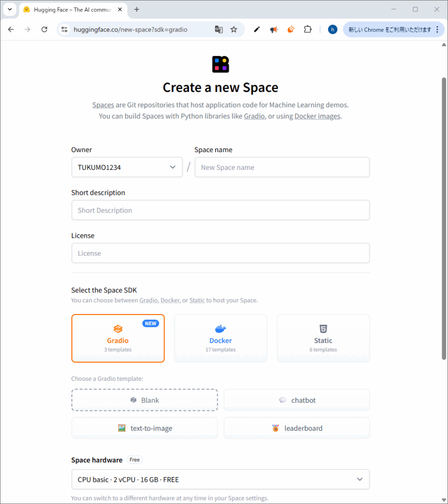Expand the Space hardware dropdown
The image size is (448, 504).
(220, 479)
